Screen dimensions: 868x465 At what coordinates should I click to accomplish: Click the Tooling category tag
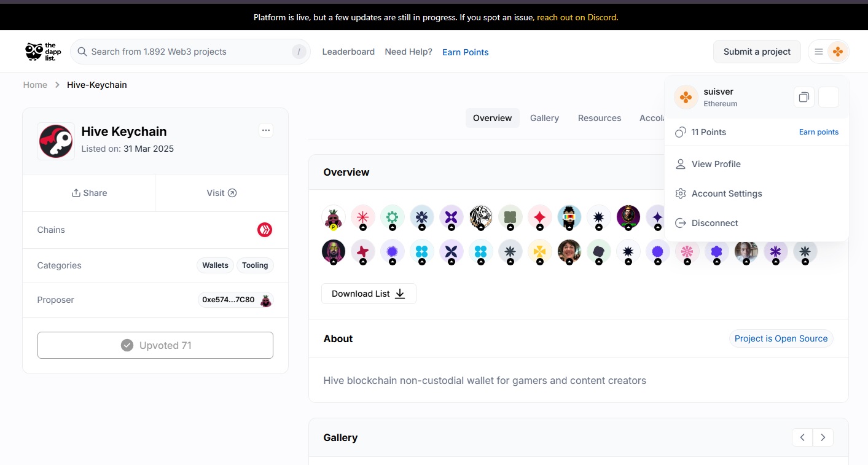click(x=255, y=265)
